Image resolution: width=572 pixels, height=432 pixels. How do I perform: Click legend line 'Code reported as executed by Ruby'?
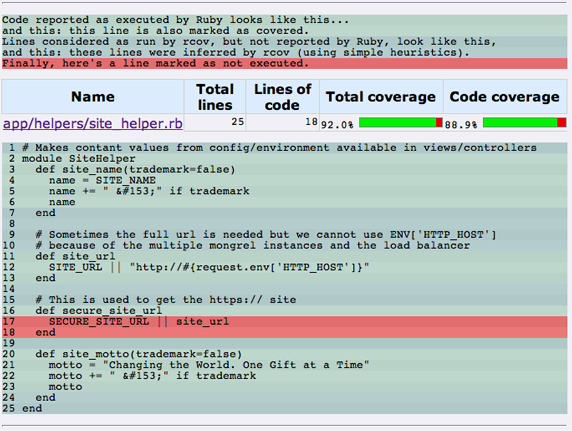click(285, 20)
